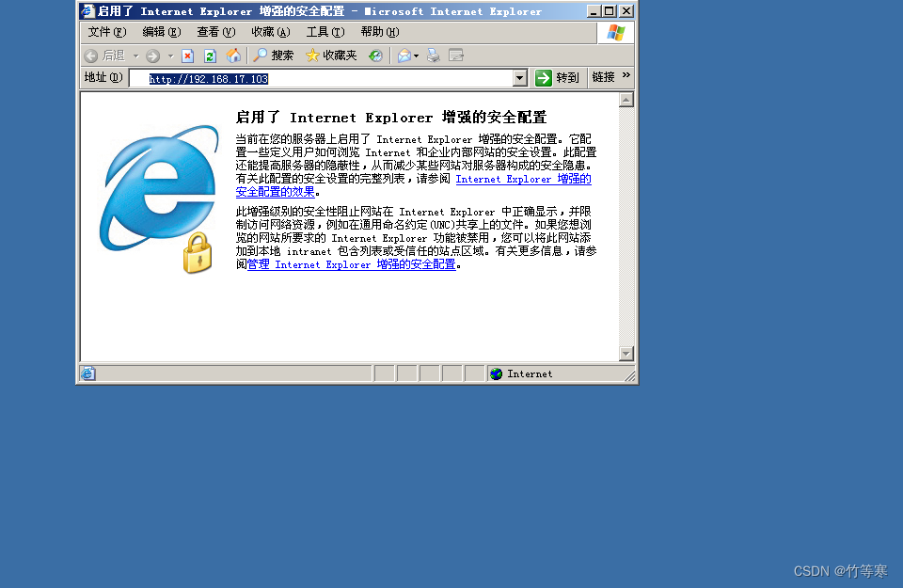Click the Forward arrow icon
Image resolution: width=903 pixels, height=588 pixels.
pos(152,56)
